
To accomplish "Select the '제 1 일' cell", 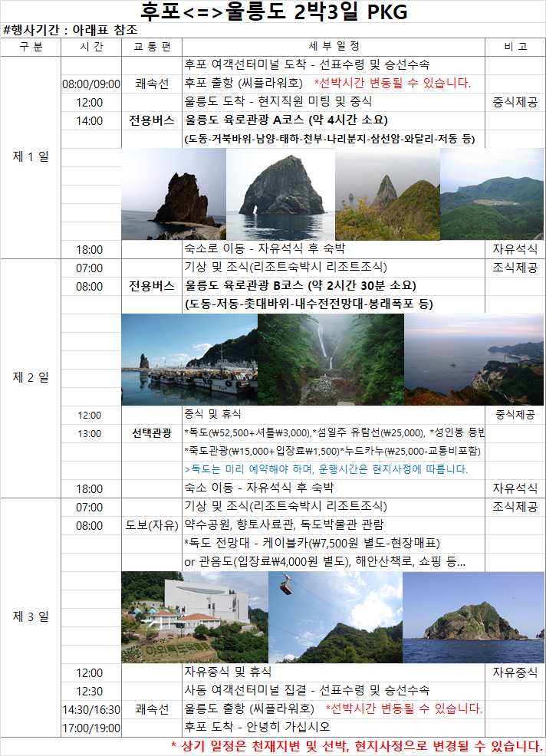I will 31,156.
